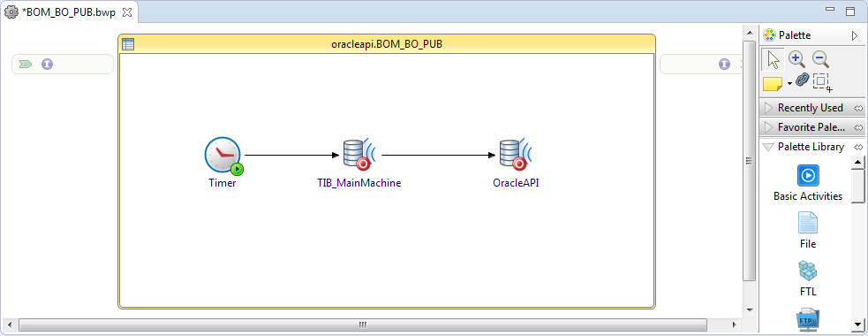Click the process table icon in header
This screenshot has height=336, width=868.
point(128,44)
